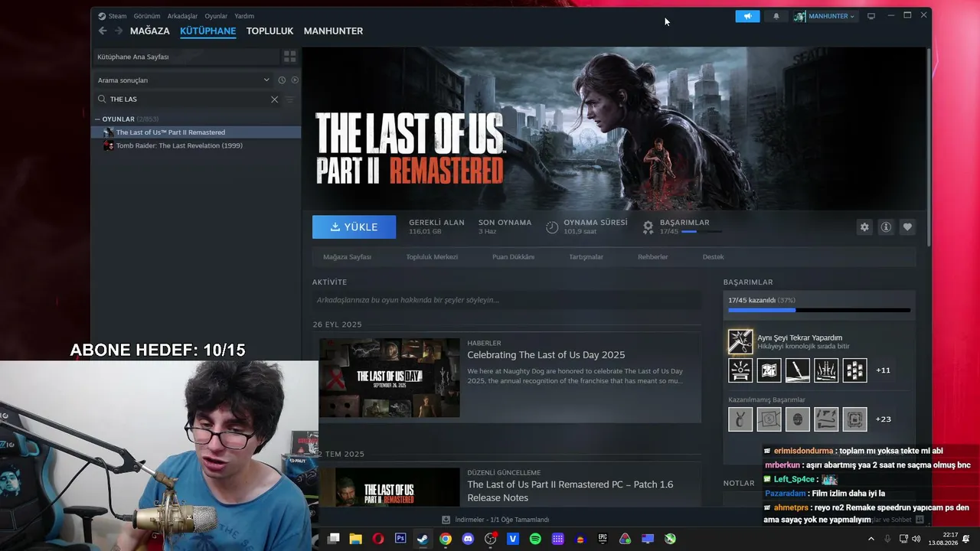Open the Destek link

click(713, 257)
